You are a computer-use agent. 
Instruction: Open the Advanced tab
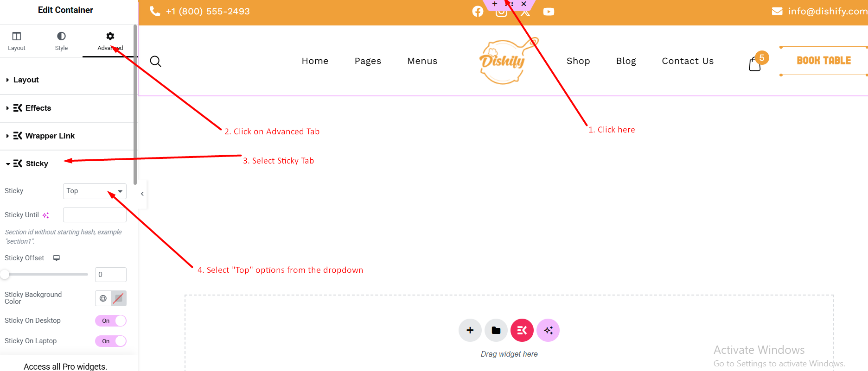(x=110, y=41)
